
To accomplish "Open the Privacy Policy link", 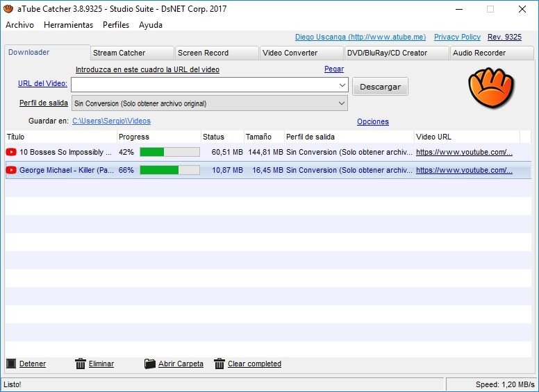I will click(x=457, y=37).
